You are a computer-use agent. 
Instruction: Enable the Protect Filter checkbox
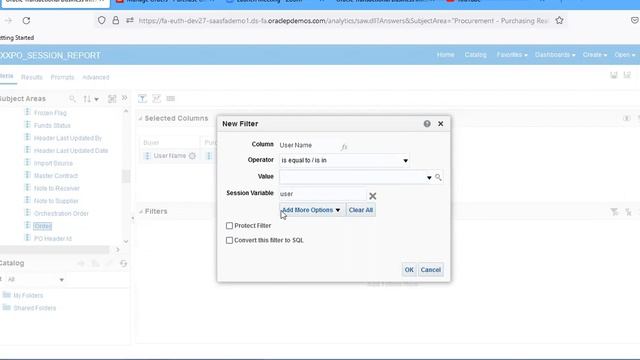[229, 226]
